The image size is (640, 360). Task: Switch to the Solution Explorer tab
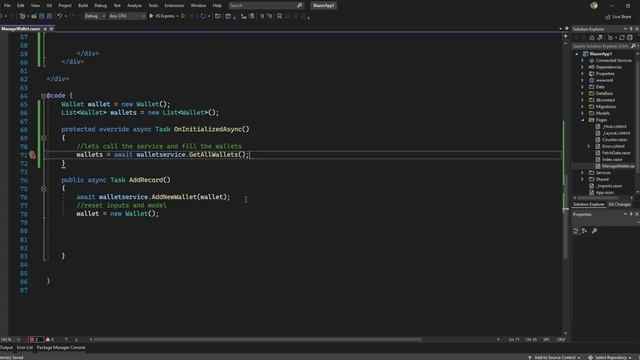588,204
